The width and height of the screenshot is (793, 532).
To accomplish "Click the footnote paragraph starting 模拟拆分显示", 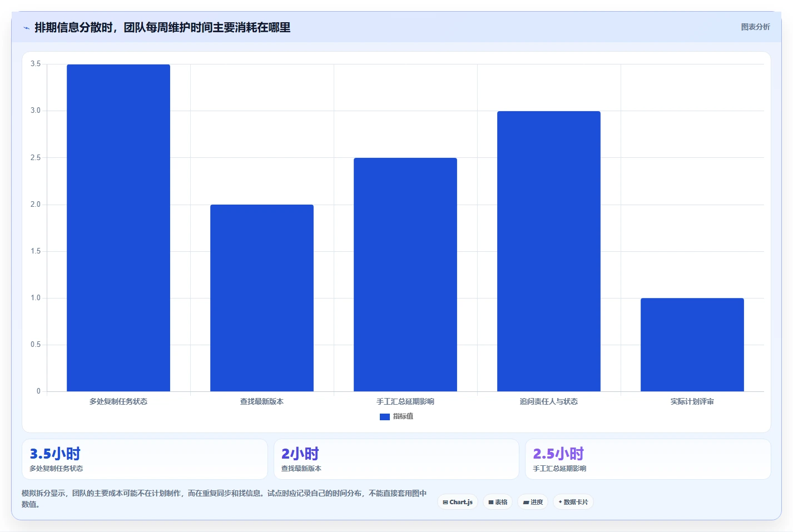I will point(224,499).
